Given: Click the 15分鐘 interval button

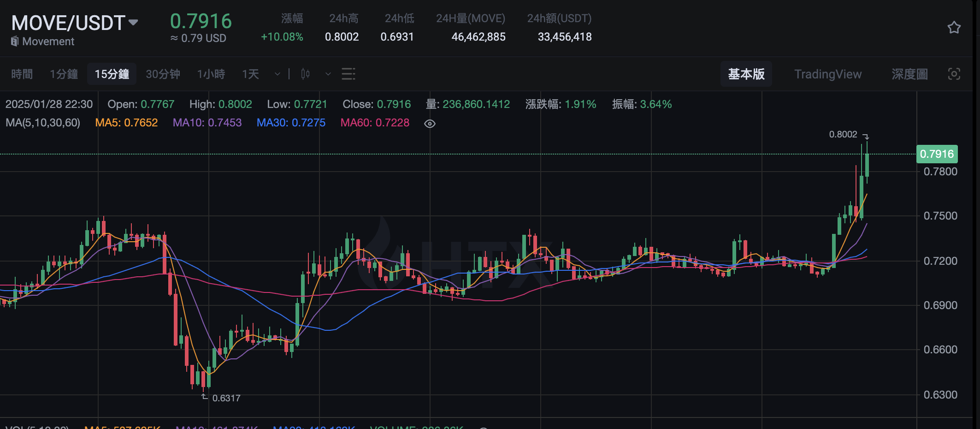Looking at the screenshot, I should click(112, 74).
